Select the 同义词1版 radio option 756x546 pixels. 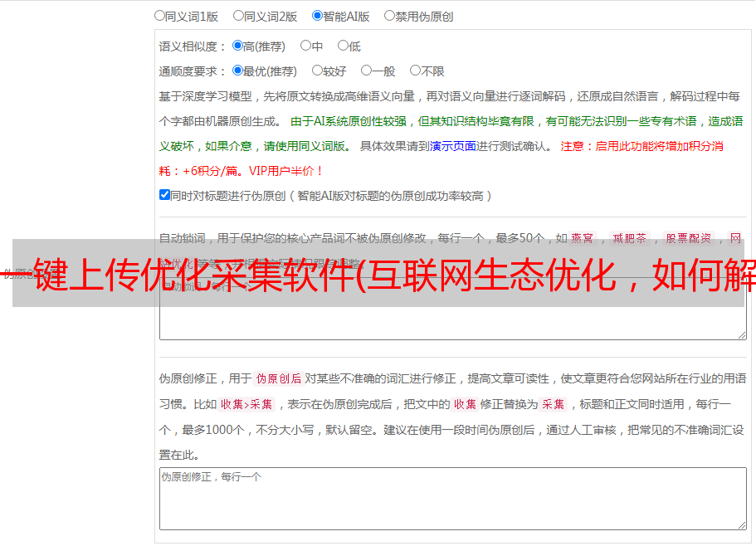(159, 16)
